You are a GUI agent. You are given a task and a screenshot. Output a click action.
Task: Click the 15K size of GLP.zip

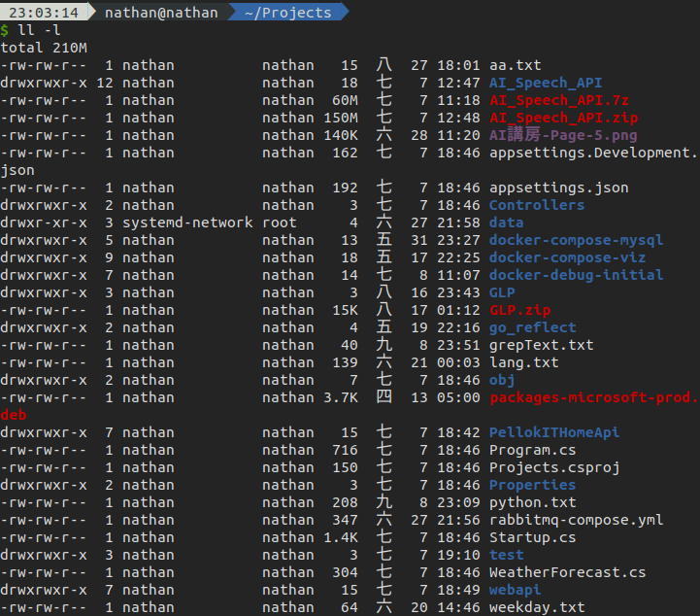[x=345, y=310]
